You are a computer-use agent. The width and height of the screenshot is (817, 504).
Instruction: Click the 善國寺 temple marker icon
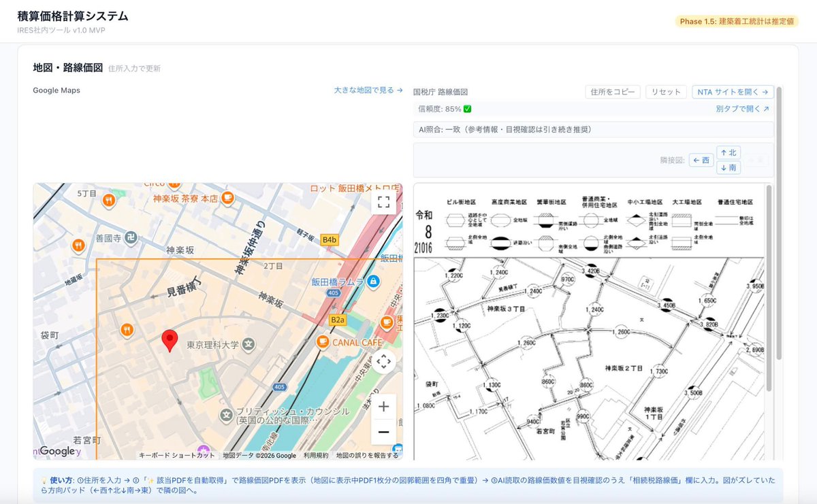tap(132, 238)
